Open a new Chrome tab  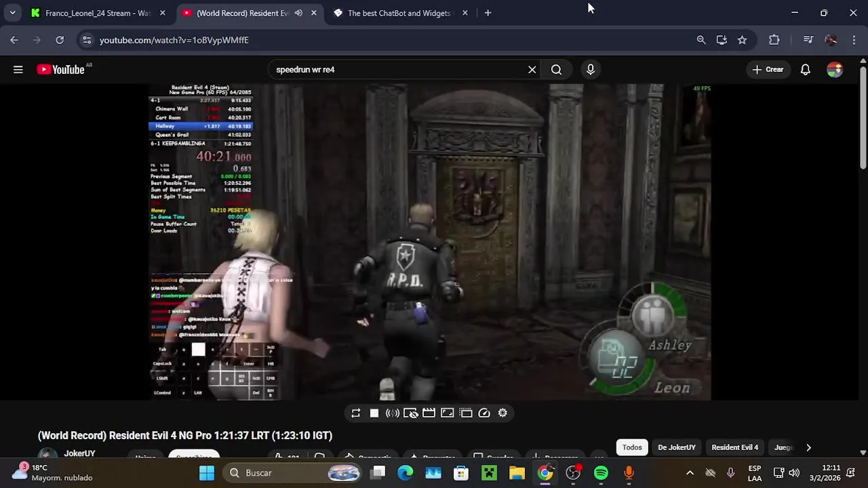click(488, 13)
